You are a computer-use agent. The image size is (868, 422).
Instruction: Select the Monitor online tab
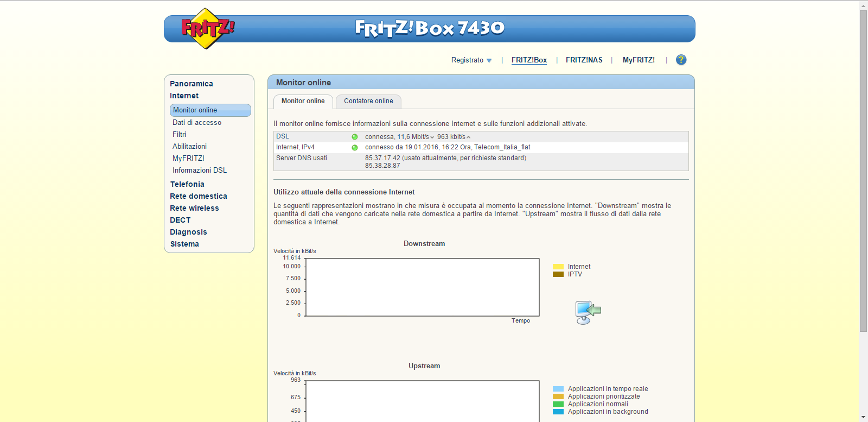tap(303, 101)
